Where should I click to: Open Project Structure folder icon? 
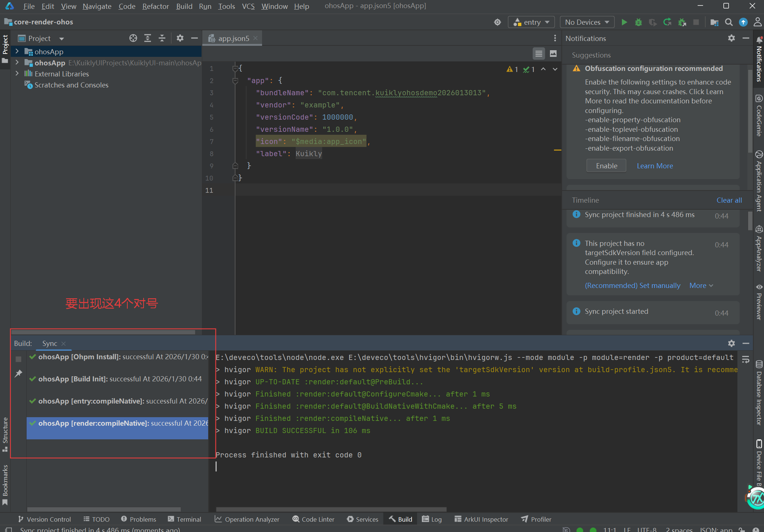click(x=714, y=22)
